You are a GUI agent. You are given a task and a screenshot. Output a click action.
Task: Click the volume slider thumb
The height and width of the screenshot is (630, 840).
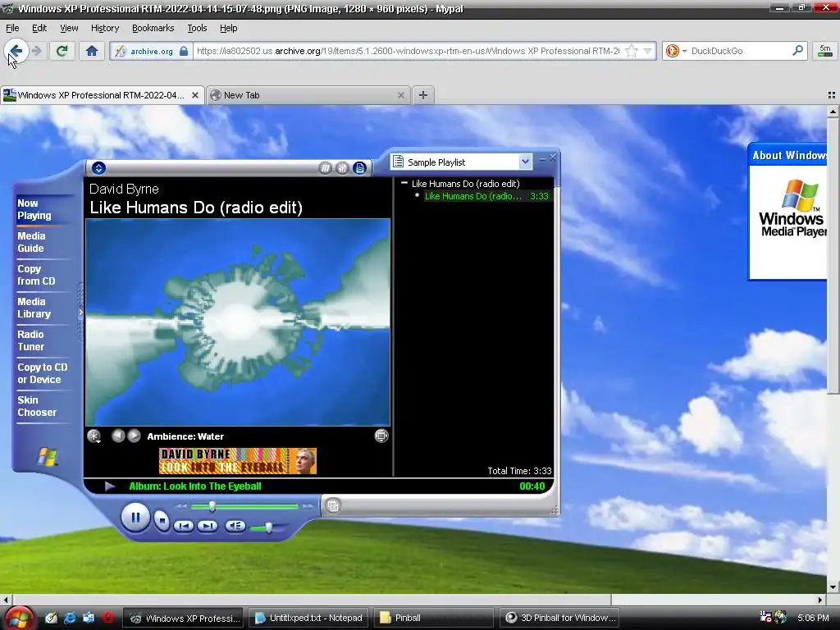269,527
